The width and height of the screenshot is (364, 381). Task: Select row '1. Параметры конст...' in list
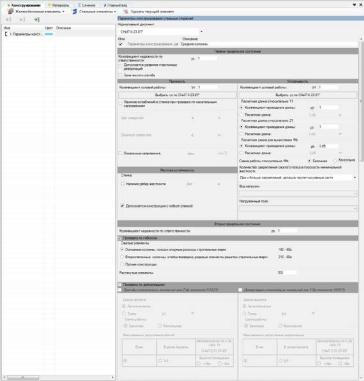(x=58, y=34)
